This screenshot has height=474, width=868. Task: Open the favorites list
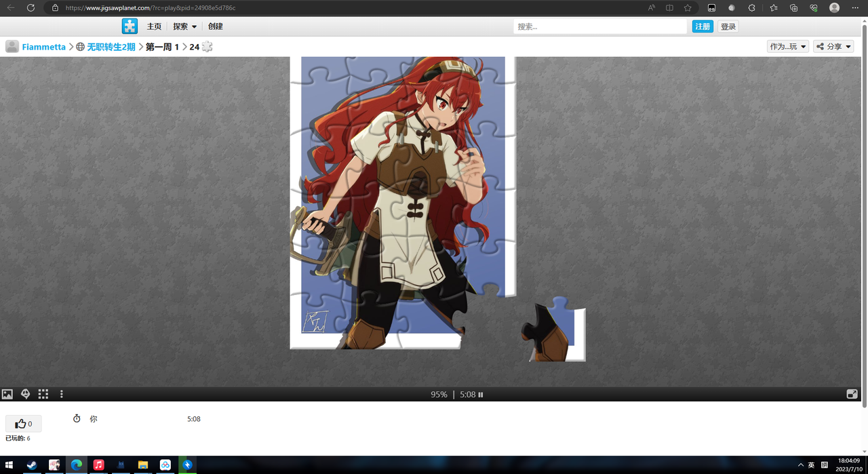[774, 8]
